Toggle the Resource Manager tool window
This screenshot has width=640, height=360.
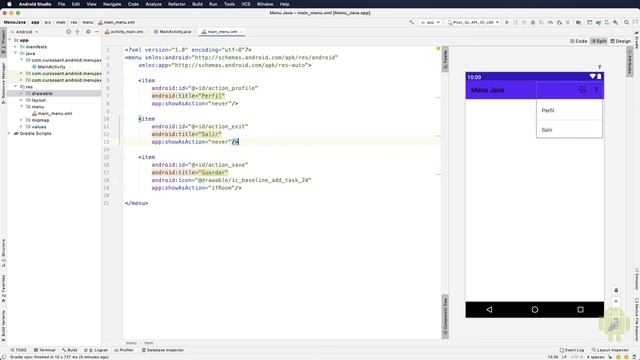(3, 83)
